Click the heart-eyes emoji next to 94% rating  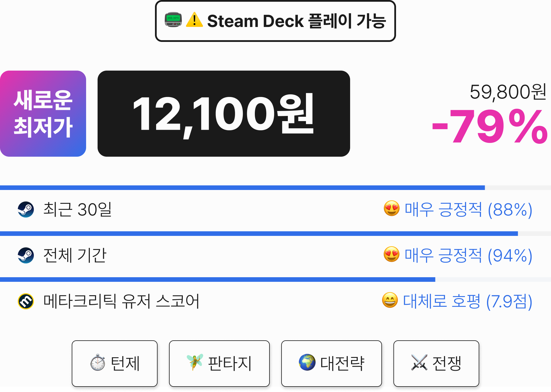coord(392,255)
